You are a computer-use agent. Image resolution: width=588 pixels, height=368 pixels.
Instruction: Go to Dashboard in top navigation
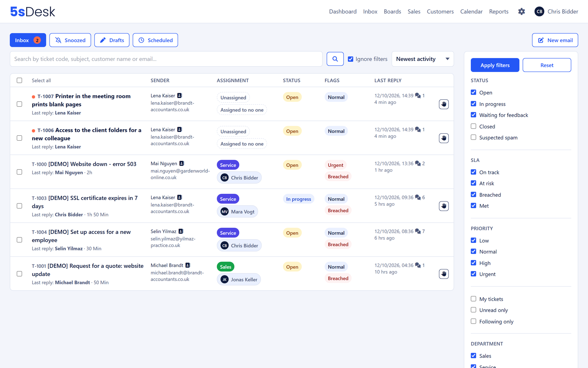pyautogui.click(x=343, y=11)
